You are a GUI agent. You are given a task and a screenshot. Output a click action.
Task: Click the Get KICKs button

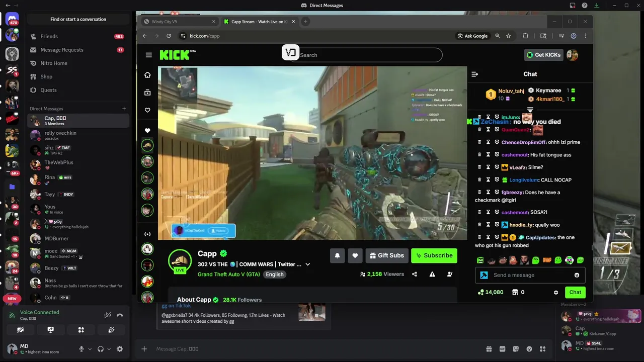click(x=543, y=55)
